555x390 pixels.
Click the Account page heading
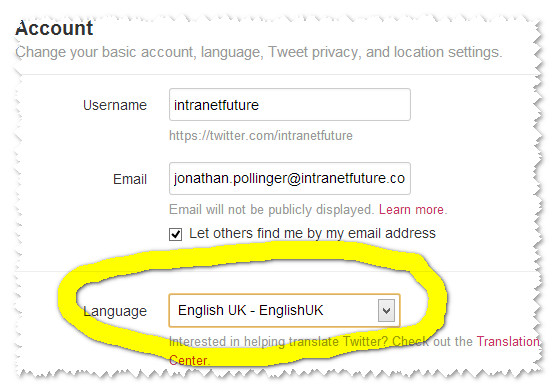(54, 28)
